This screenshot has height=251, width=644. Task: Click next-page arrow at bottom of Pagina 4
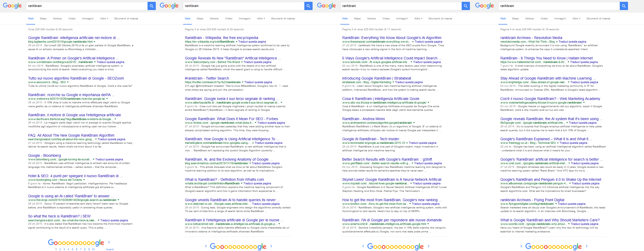pos(586,246)
